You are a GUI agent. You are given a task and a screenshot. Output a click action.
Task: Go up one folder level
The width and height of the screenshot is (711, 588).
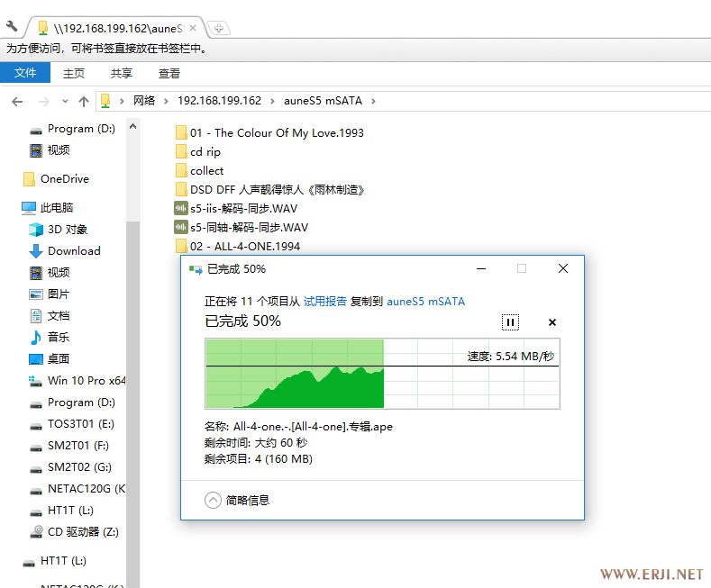point(84,102)
